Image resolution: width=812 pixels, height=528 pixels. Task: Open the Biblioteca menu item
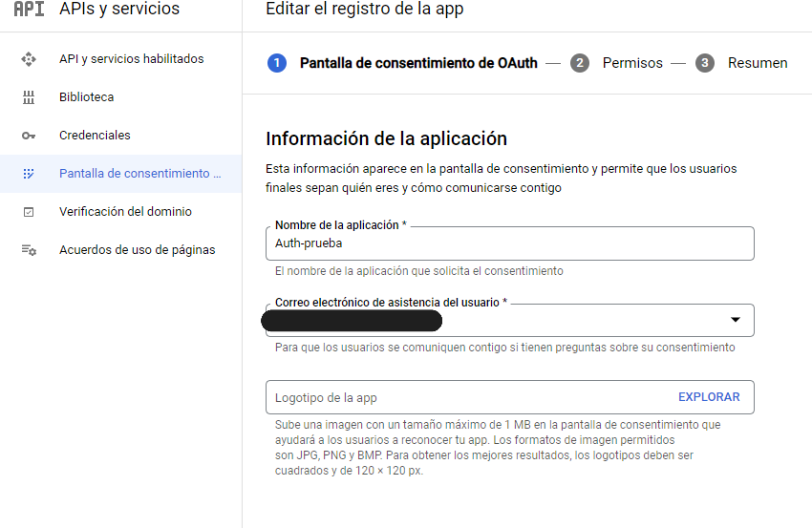pyautogui.click(x=86, y=97)
